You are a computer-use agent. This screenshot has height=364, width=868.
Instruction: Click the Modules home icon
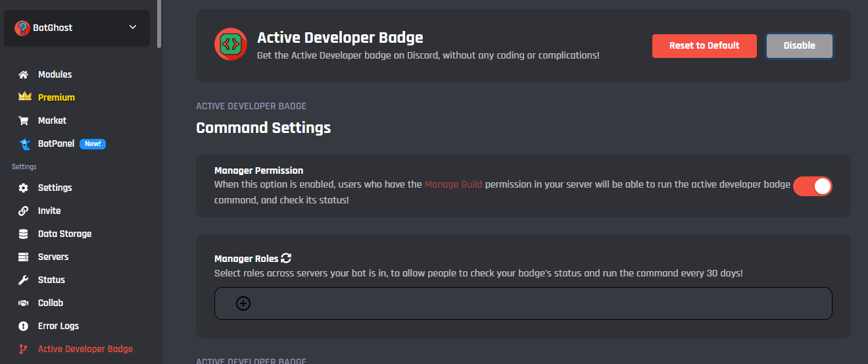click(x=24, y=74)
